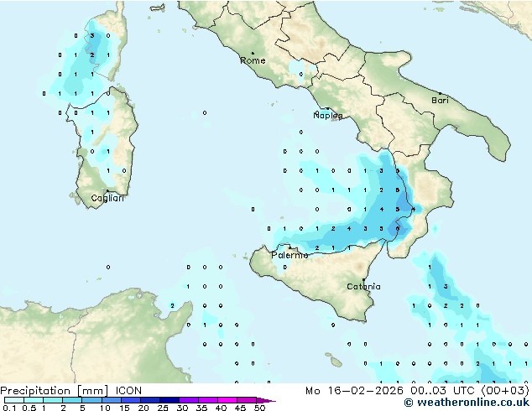Pick the 45–50 mm legend swatch
The image size is (532, 411).
247,400
